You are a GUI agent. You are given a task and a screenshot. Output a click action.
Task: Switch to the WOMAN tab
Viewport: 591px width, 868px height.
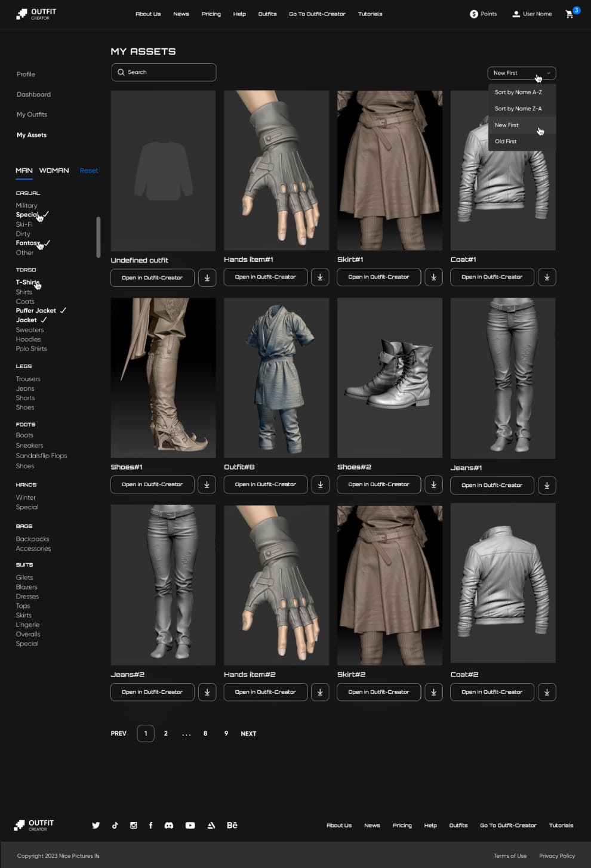54,171
